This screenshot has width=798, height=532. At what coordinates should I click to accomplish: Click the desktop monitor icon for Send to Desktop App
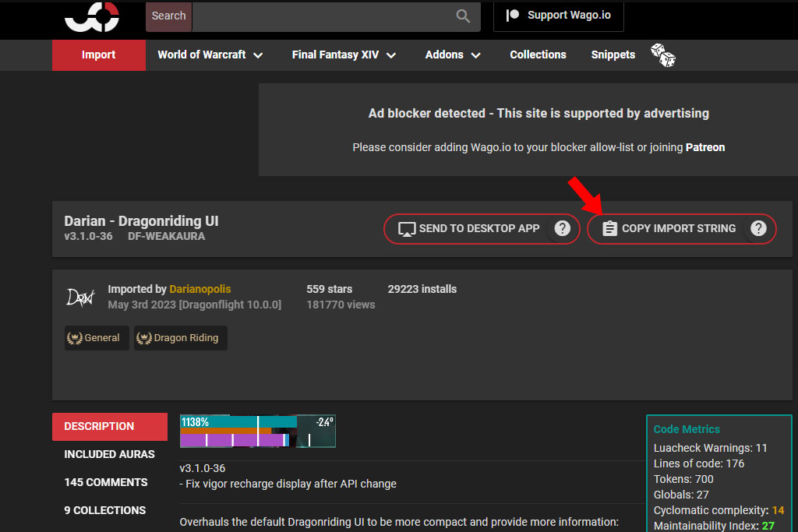(x=407, y=229)
